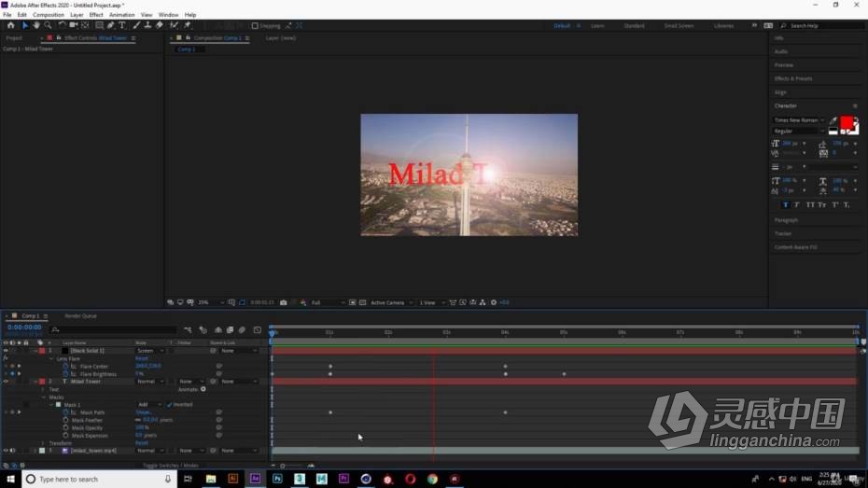Expand the Effects & Presets panel
This screenshot has height=488, width=868.
(793, 78)
